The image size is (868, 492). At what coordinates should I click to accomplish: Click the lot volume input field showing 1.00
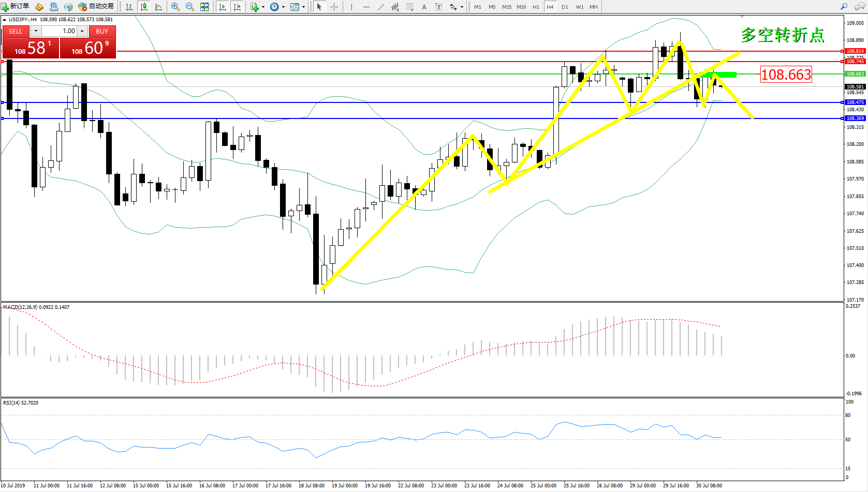[60, 31]
